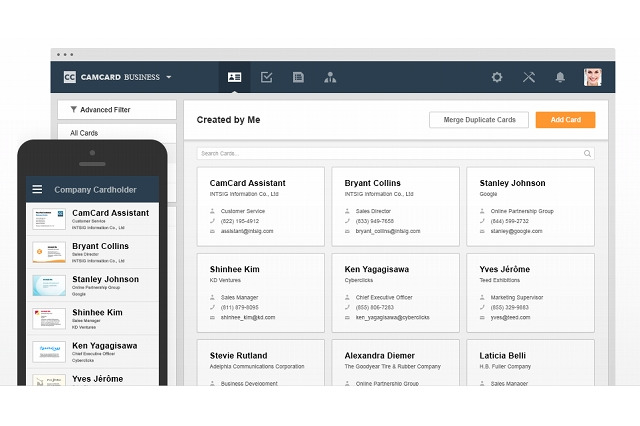Click email yves@teed.com
The height and width of the screenshot is (426, 640).
coord(510,317)
